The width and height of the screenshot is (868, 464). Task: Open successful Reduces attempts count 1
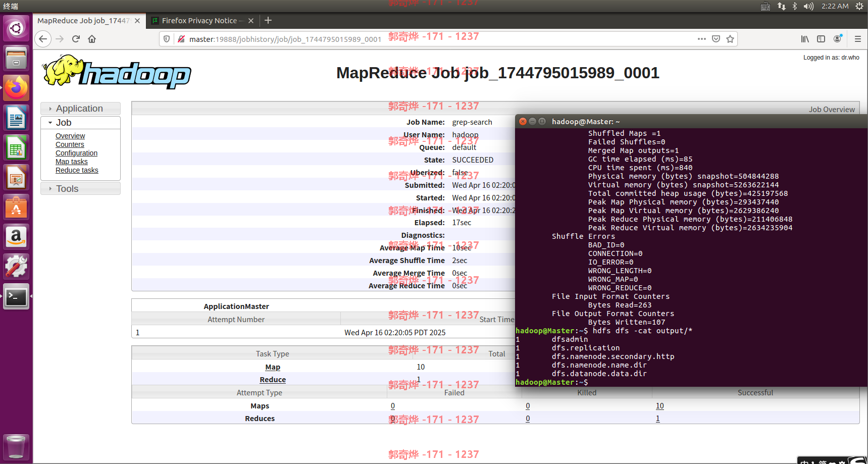658,419
